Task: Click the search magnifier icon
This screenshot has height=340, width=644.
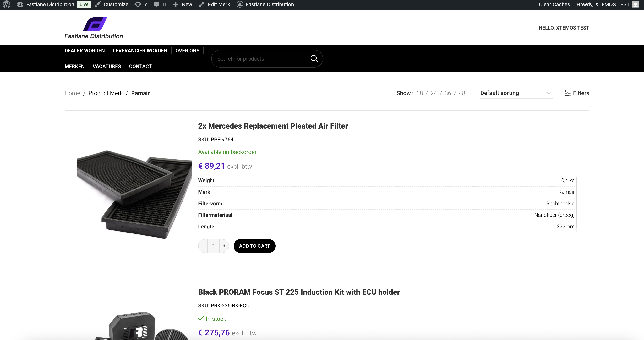Action: 314,58
